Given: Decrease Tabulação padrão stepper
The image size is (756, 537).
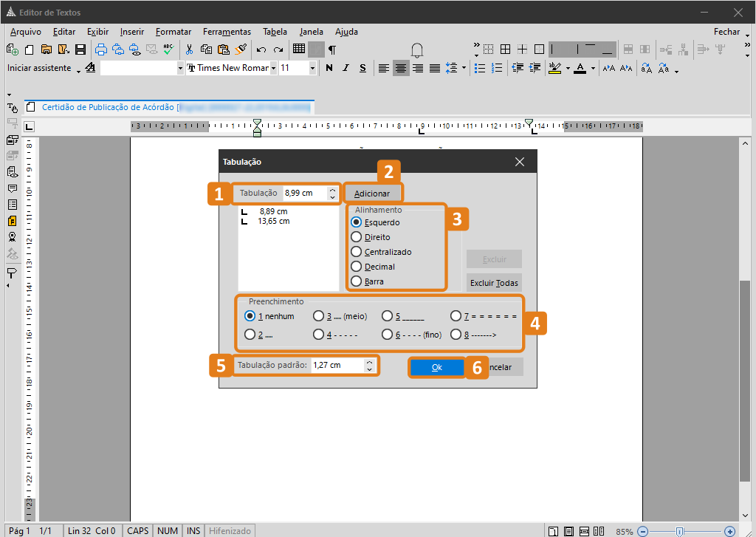Looking at the screenshot, I should (369, 369).
